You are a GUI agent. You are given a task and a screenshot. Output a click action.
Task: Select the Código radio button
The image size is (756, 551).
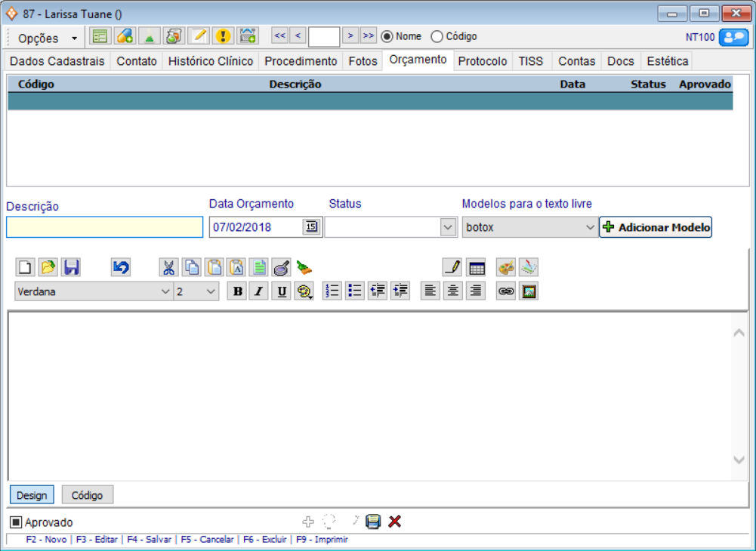point(437,36)
